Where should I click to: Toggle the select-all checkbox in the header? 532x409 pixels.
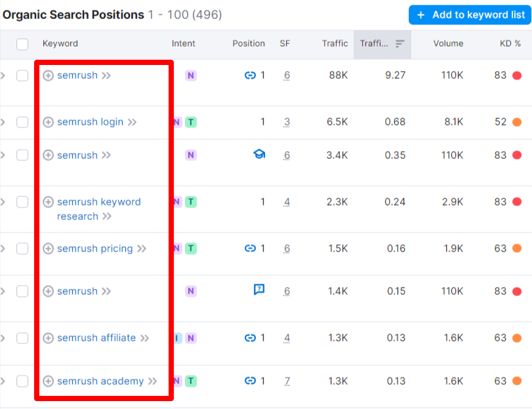pos(23,43)
